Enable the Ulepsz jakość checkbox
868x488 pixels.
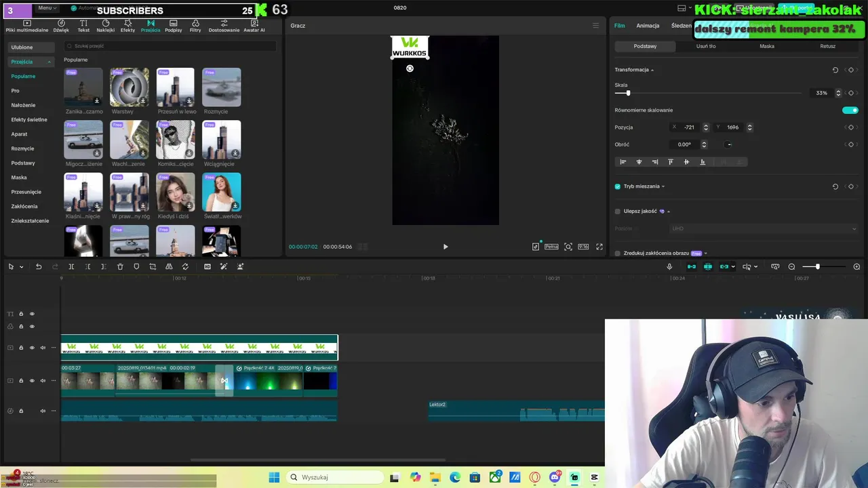pyautogui.click(x=617, y=211)
